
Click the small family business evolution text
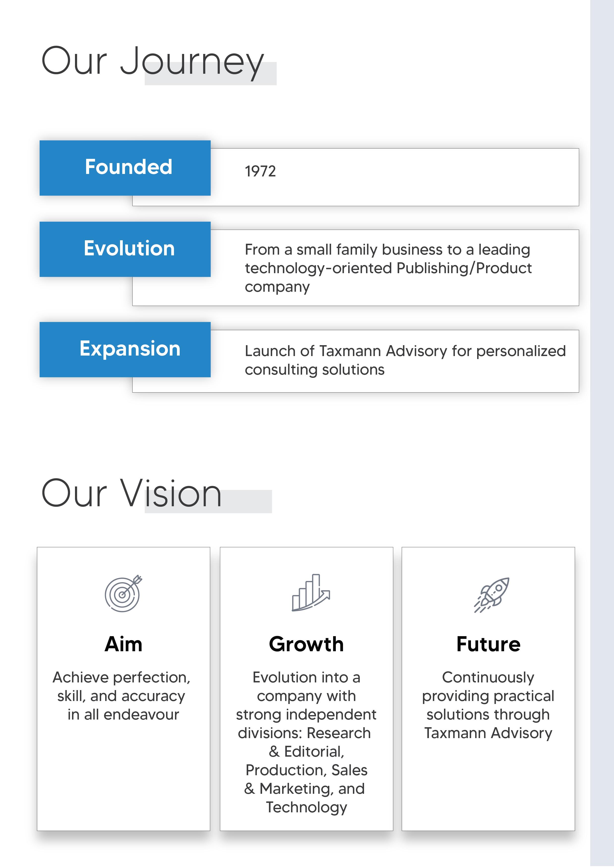(x=388, y=268)
